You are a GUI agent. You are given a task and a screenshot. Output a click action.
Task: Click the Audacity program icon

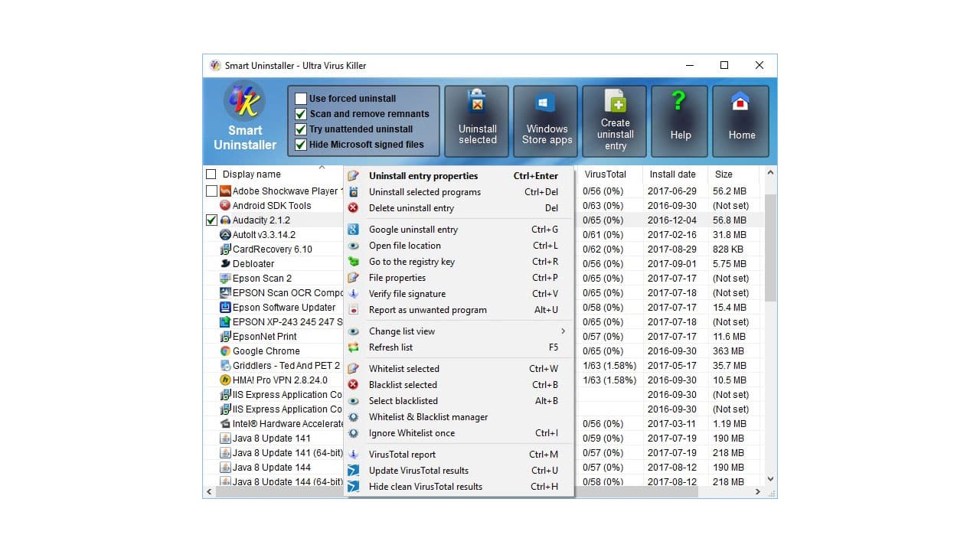point(224,220)
